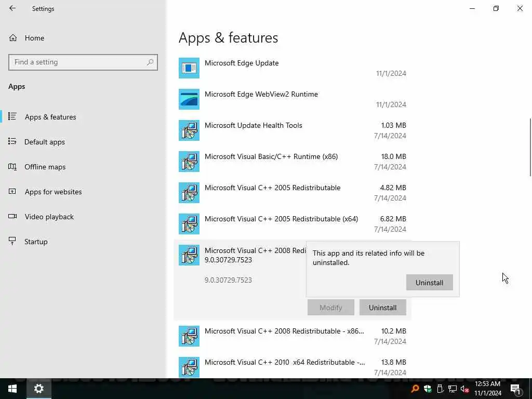Open the notification center icon
Screen dimensions: 532x399
[515, 389]
